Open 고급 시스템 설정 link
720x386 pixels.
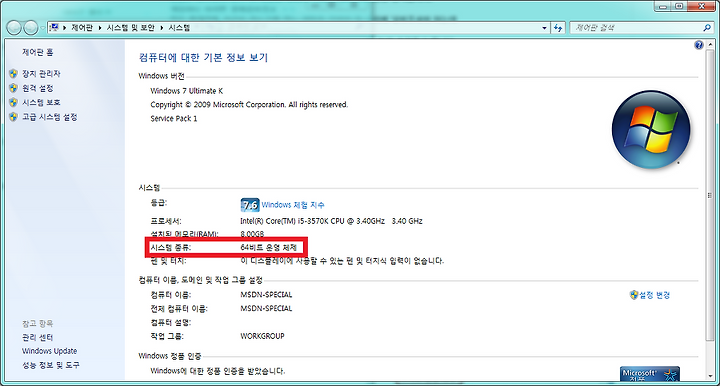(x=50, y=117)
